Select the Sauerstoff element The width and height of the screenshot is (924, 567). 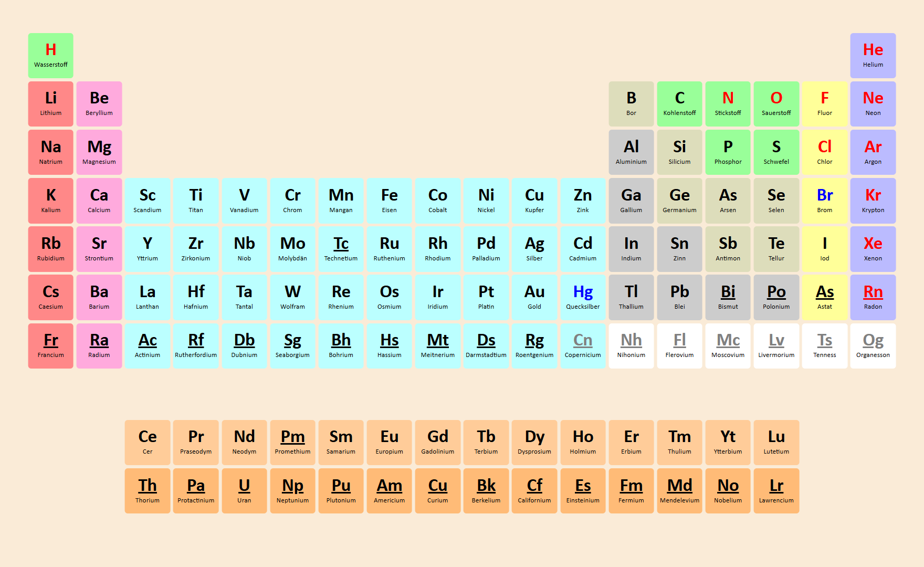click(x=776, y=104)
